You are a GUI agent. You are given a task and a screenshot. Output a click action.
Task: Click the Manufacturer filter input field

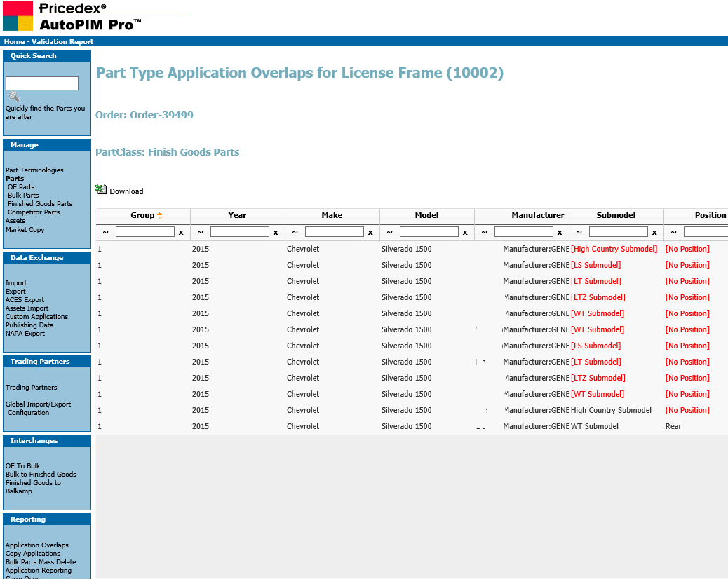tap(524, 232)
